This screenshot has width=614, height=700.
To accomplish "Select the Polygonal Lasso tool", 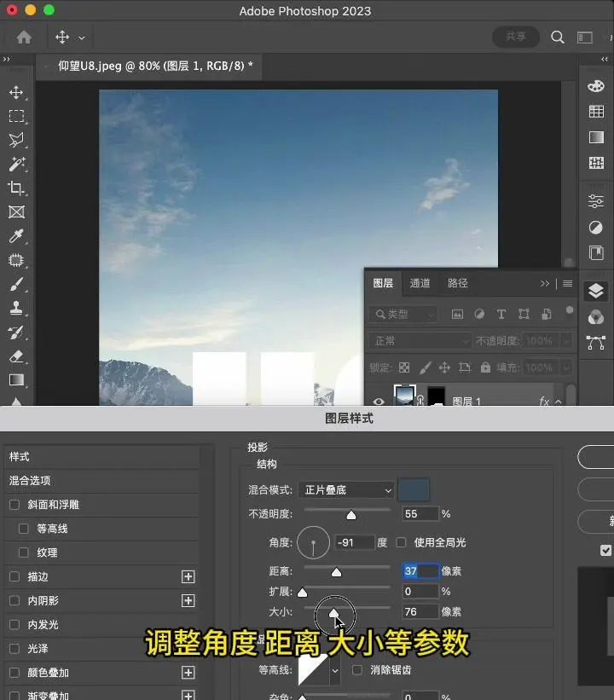I will pyautogui.click(x=16, y=140).
